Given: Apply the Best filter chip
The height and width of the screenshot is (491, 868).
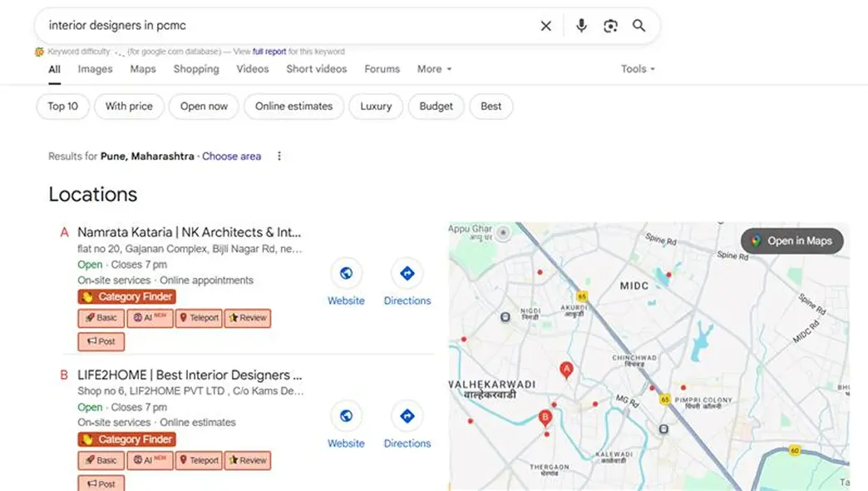Looking at the screenshot, I should [491, 107].
